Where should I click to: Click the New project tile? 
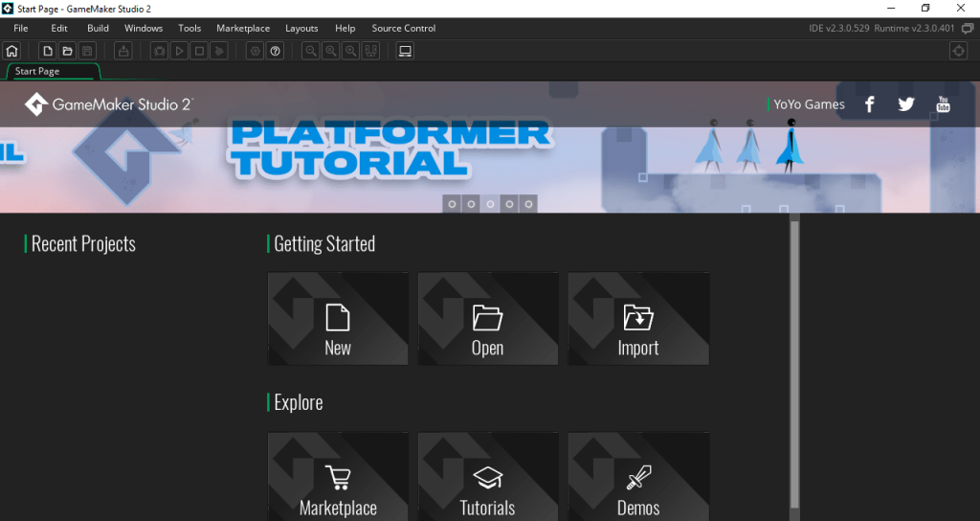[x=338, y=319]
